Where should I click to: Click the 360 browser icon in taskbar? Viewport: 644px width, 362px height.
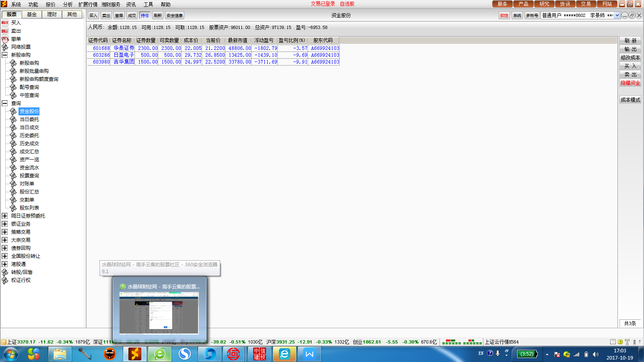click(160, 354)
